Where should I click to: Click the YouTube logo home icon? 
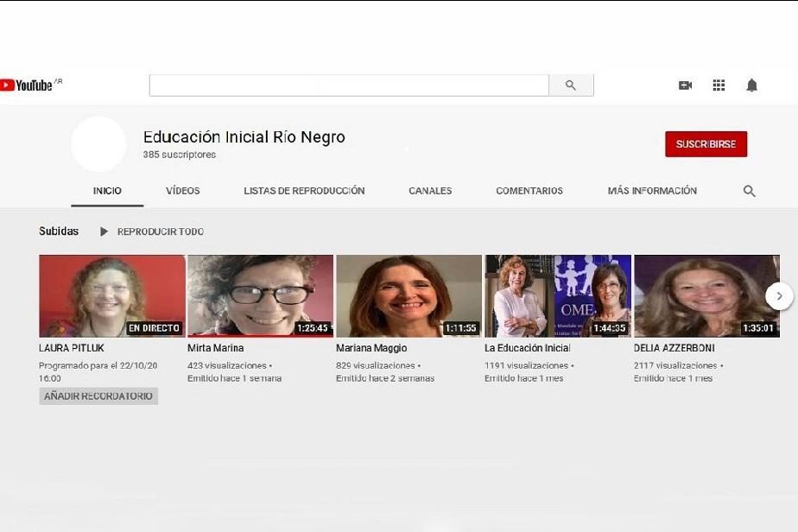(27, 85)
